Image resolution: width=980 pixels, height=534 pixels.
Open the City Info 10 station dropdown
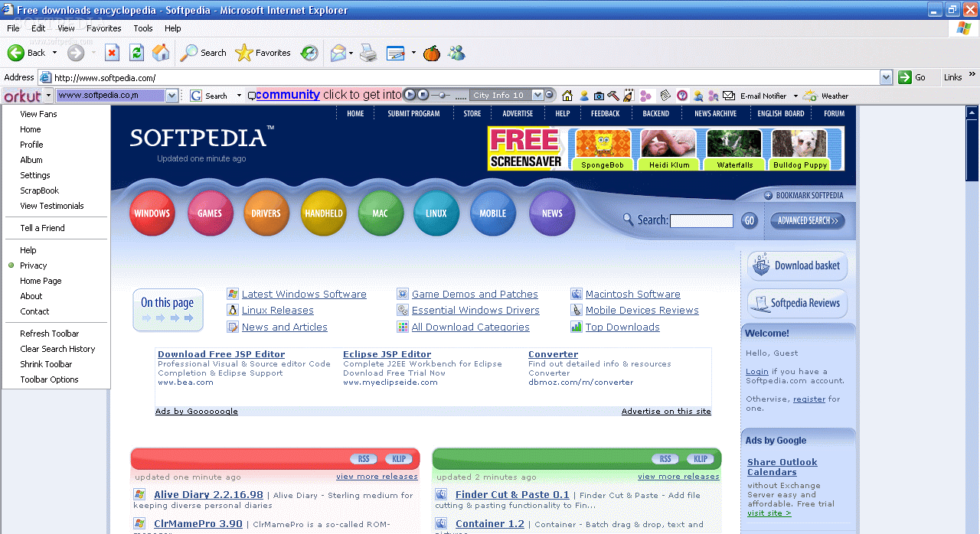pos(538,95)
